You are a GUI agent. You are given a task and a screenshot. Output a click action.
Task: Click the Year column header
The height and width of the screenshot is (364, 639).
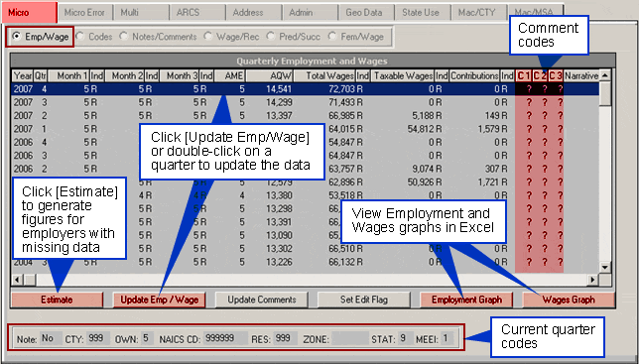pyautogui.click(x=23, y=75)
